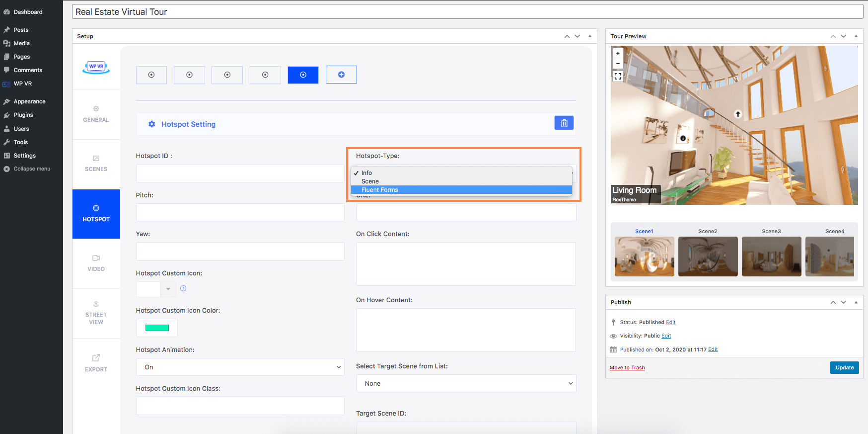Image resolution: width=868 pixels, height=434 pixels.
Task: Open the Hotspot Animation dropdown
Action: pyautogui.click(x=240, y=367)
